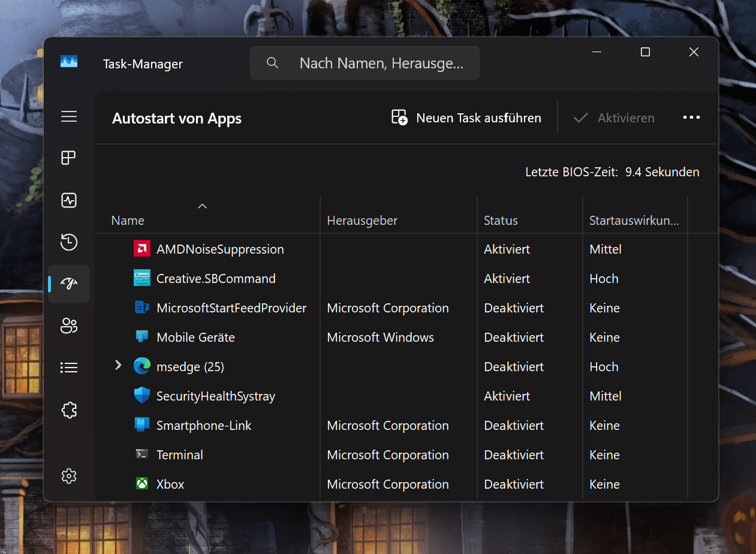This screenshot has height=554, width=756.
Task: Click the search magnifier icon
Action: (272, 63)
